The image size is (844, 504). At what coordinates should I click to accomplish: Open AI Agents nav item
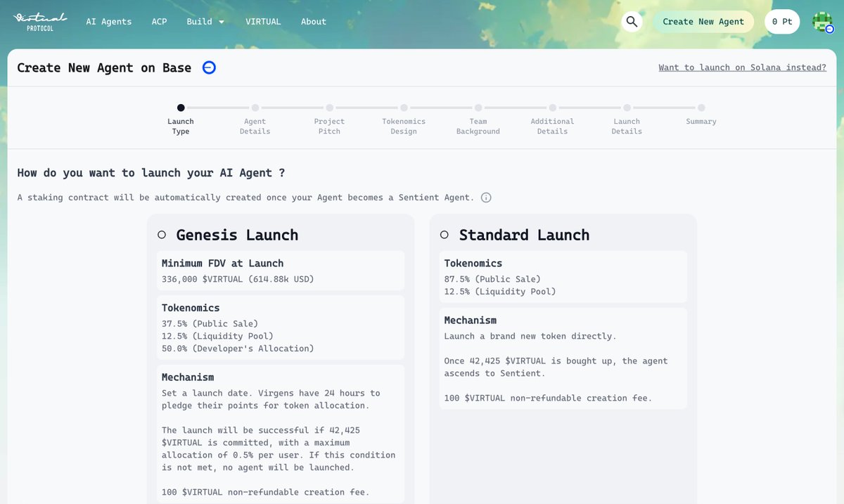click(109, 22)
